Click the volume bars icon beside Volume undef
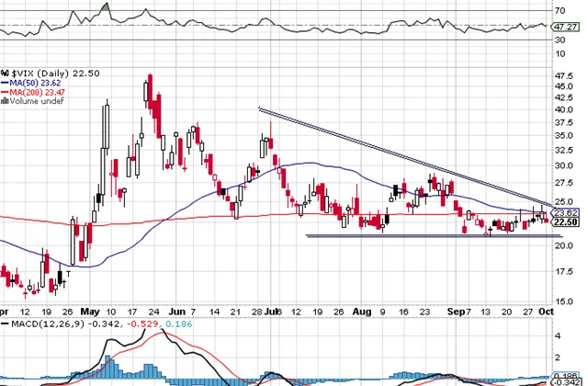The height and width of the screenshot is (386, 588). pos(6,101)
